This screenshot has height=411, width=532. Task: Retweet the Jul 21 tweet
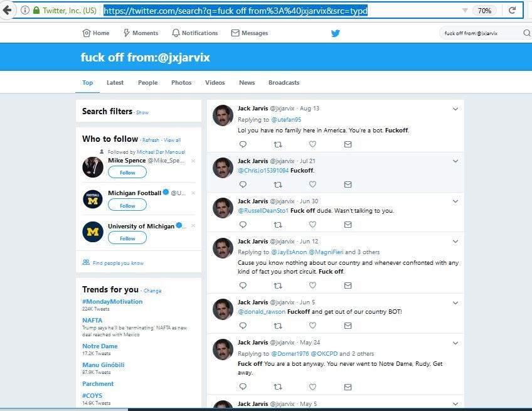point(278,184)
